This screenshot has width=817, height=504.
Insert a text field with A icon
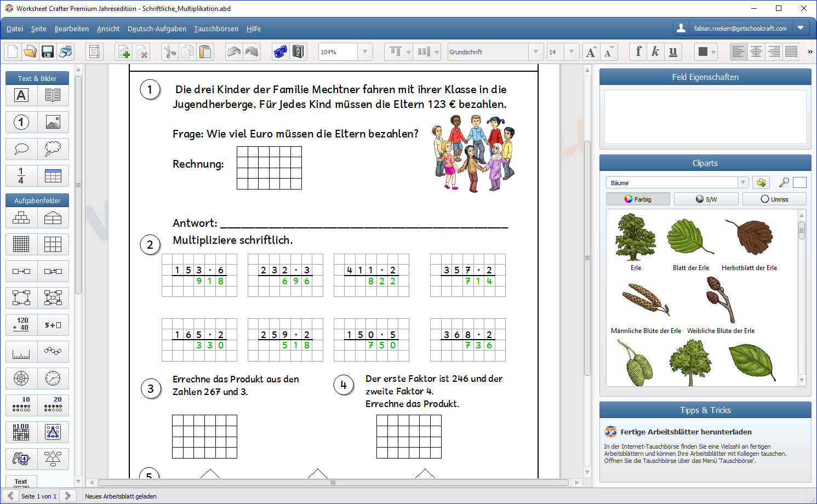[21, 95]
